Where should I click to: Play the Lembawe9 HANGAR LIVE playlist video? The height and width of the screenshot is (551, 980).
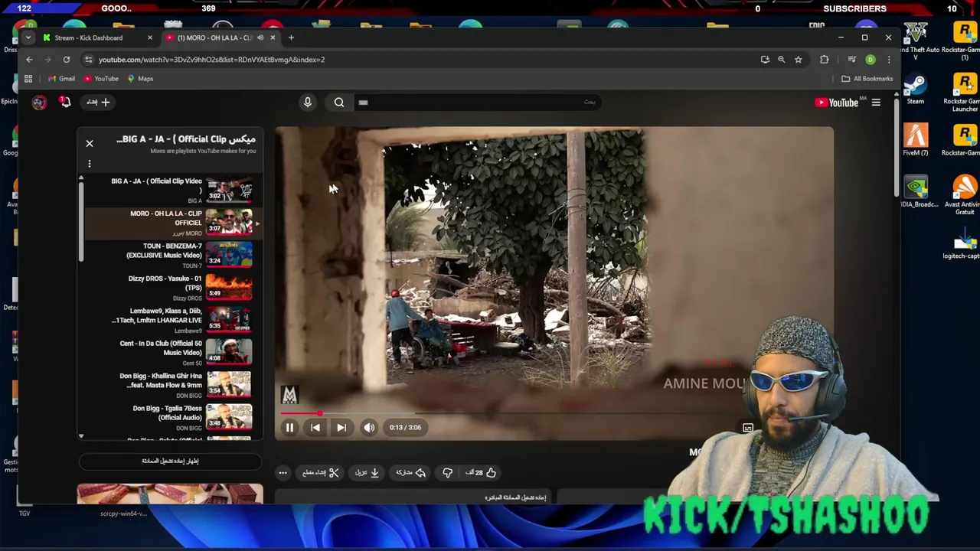[x=170, y=321]
